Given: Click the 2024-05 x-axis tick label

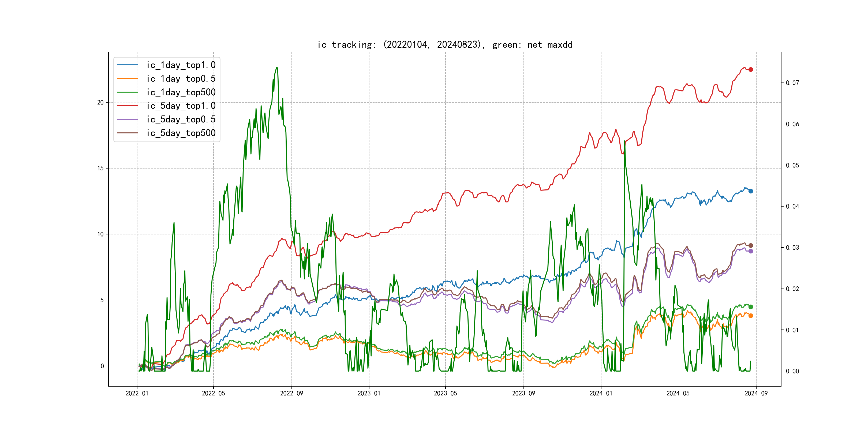Looking at the screenshot, I should pos(678,393).
